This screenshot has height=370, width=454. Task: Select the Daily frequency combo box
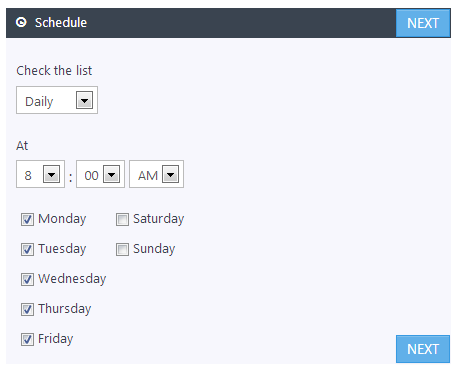(57, 100)
